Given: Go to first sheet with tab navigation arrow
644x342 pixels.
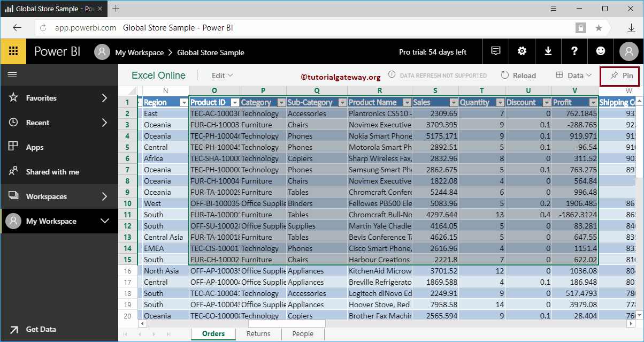Looking at the screenshot, I should 126,334.
